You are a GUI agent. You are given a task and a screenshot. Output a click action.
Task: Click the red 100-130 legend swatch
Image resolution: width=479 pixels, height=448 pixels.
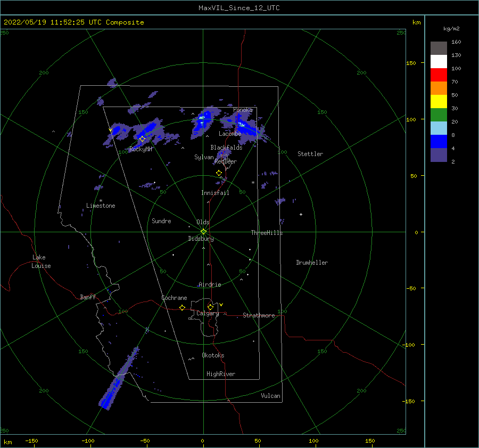(x=439, y=75)
